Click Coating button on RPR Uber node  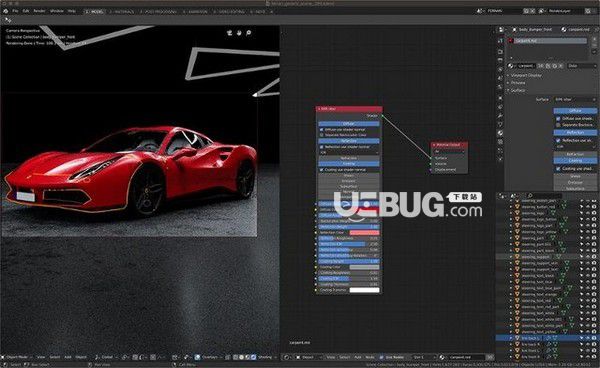click(x=349, y=164)
